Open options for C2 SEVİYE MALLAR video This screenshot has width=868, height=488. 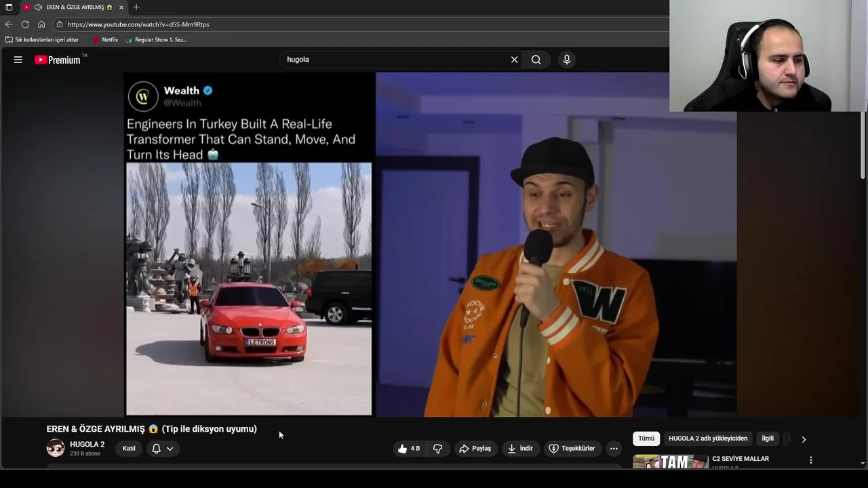coord(810,460)
